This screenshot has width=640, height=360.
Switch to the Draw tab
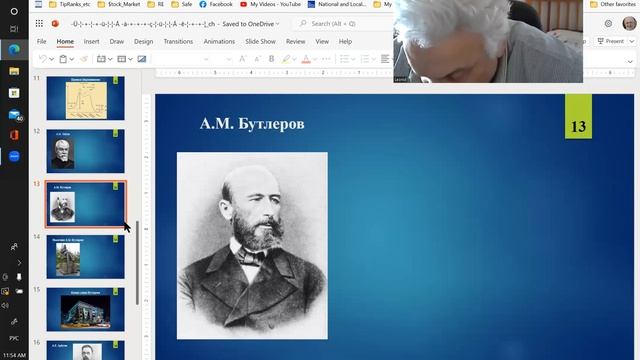pos(117,41)
